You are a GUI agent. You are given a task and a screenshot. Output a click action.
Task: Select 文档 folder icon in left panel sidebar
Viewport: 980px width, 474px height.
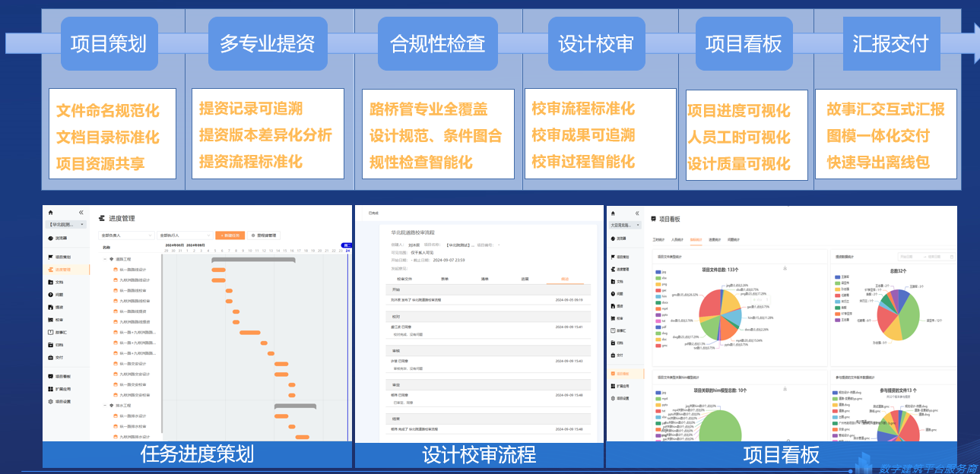click(50, 282)
